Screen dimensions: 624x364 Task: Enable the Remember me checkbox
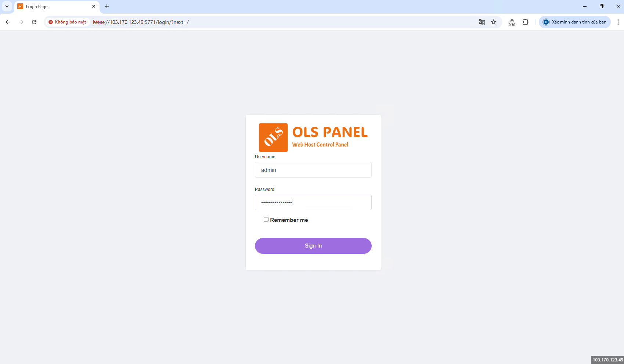(266, 220)
